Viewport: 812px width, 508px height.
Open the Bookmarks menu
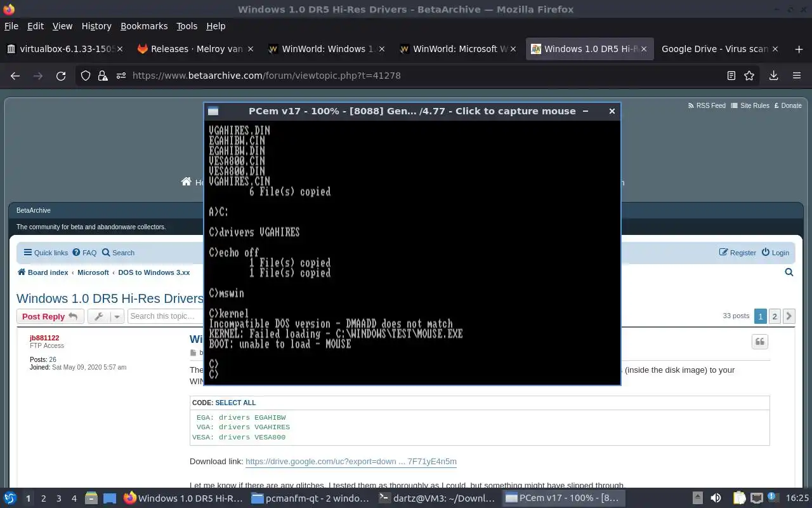tap(144, 26)
